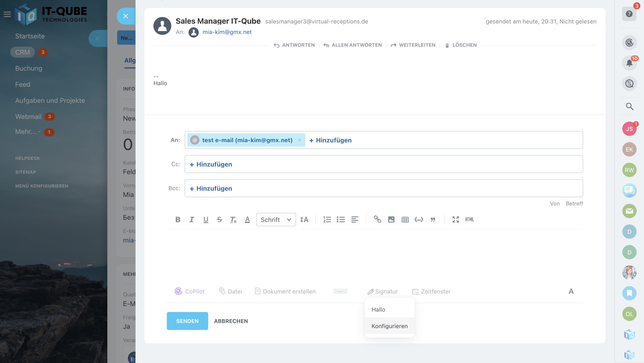Apply strikethrough formatting
Screen dimensions: 644x363
(220, 219)
